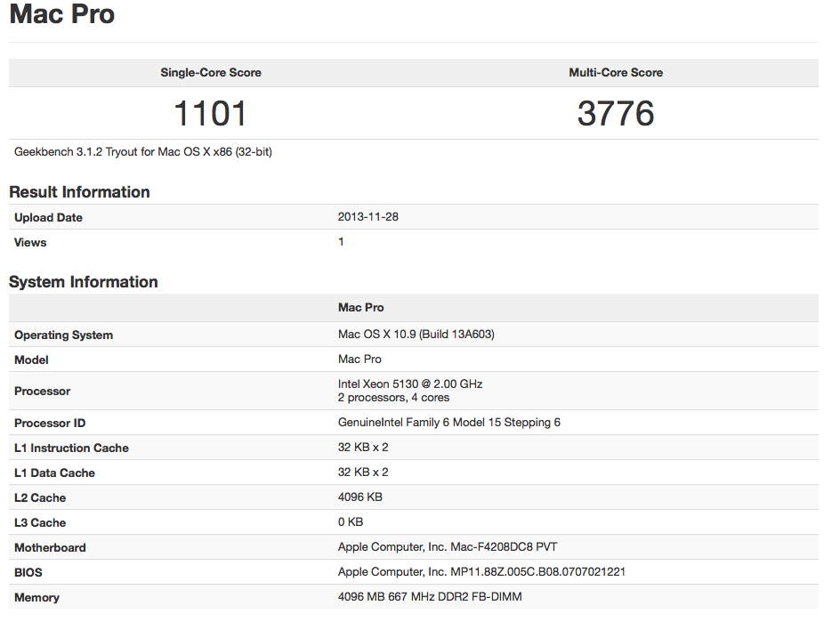Select the 4096 KB L2 cache value
Screen dimensions: 840x622
click(x=360, y=497)
